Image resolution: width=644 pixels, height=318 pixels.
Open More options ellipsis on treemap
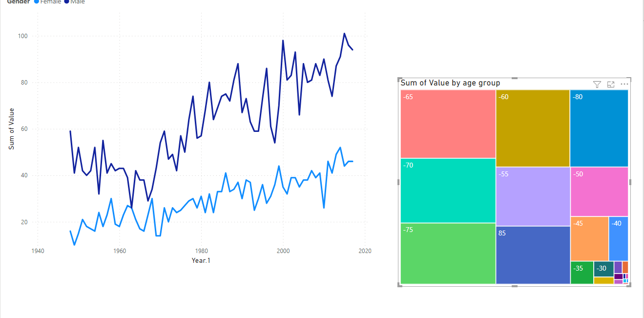click(x=624, y=85)
